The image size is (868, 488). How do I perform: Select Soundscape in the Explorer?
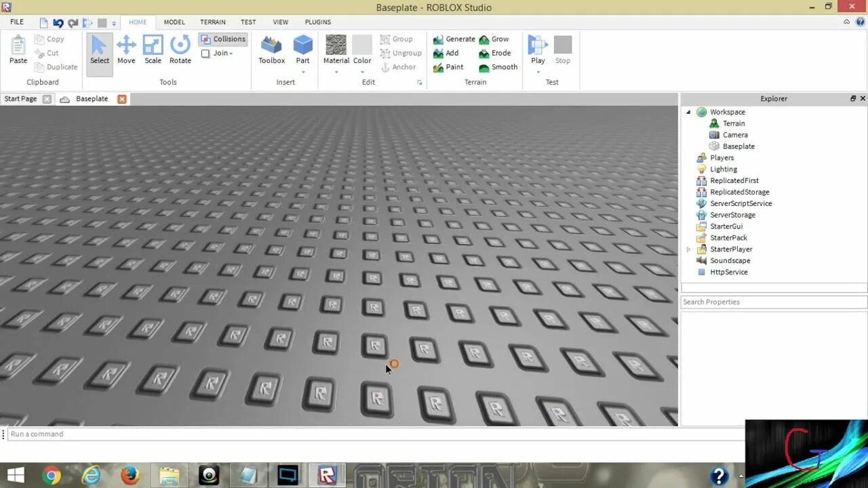pos(730,261)
